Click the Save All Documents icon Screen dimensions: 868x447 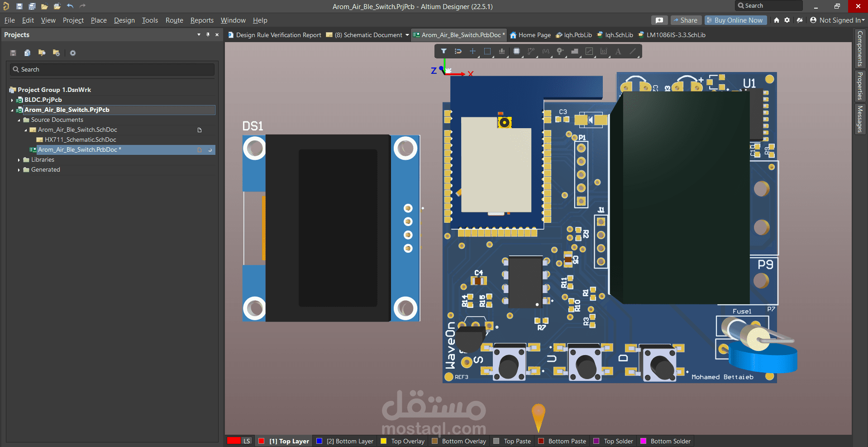point(32,6)
